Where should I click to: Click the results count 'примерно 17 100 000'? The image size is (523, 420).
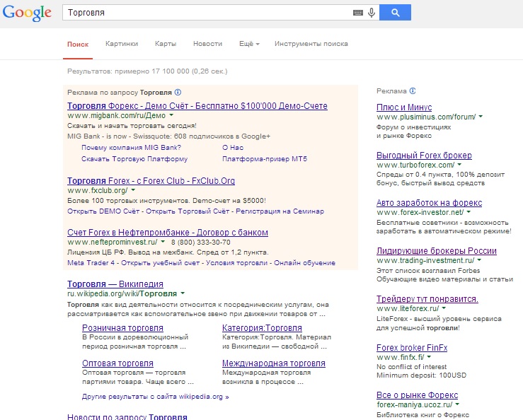coord(152,71)
